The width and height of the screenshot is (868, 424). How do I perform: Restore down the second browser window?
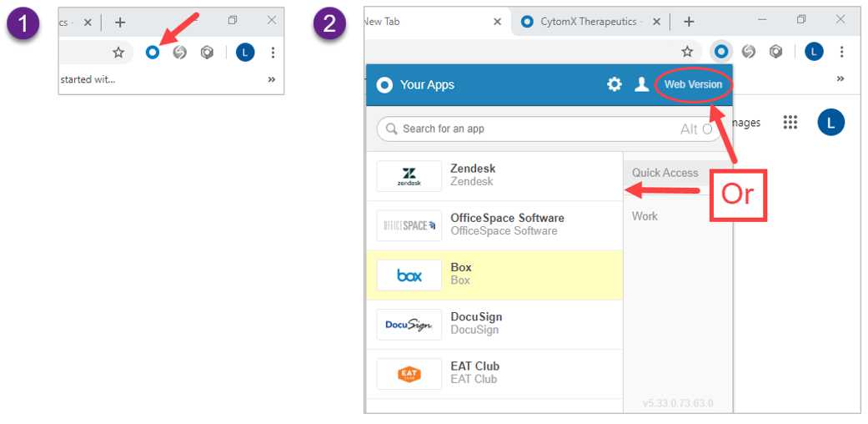tap(801, 20)
